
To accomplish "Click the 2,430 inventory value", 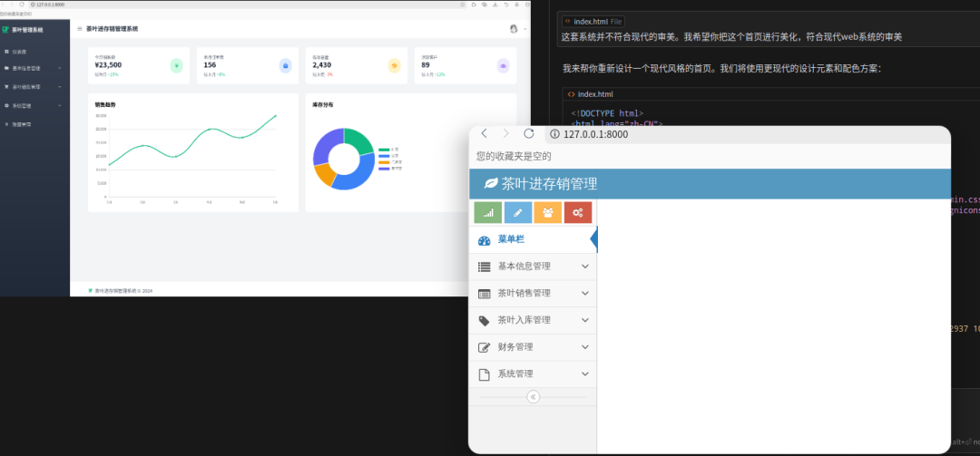I will coord(322,65).
